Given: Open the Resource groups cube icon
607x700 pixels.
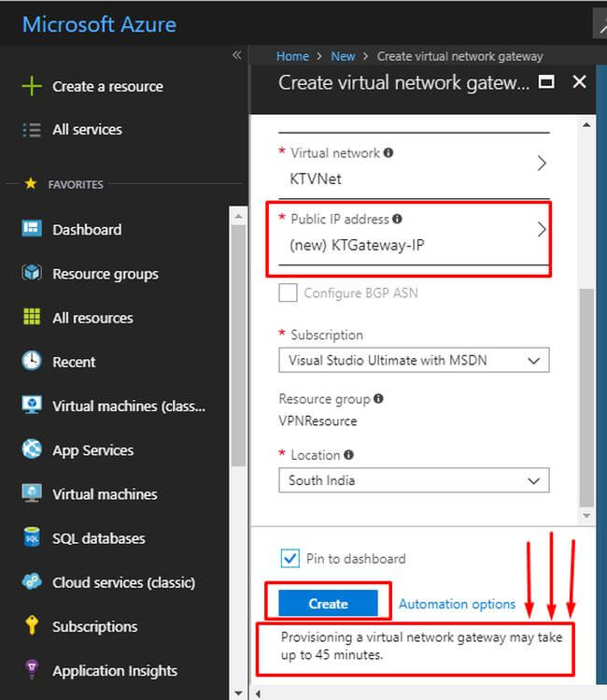Looking at the screenshot, I should 32,274.
